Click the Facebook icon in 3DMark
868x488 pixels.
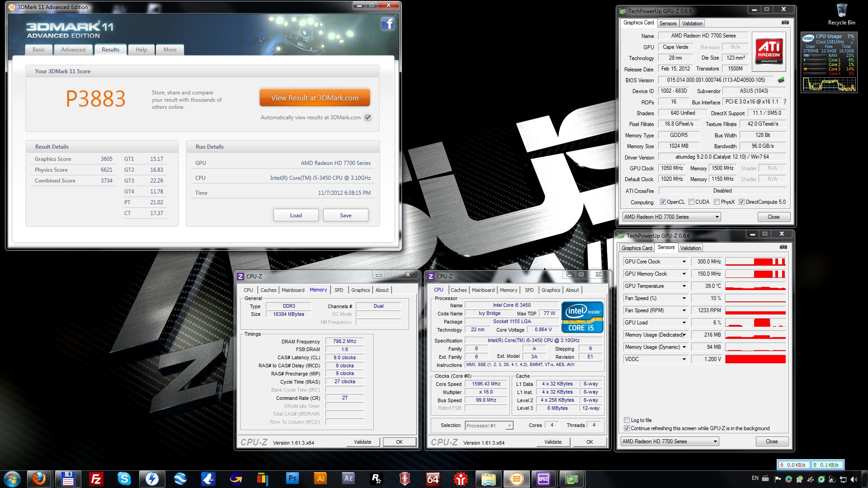(387, 24)
